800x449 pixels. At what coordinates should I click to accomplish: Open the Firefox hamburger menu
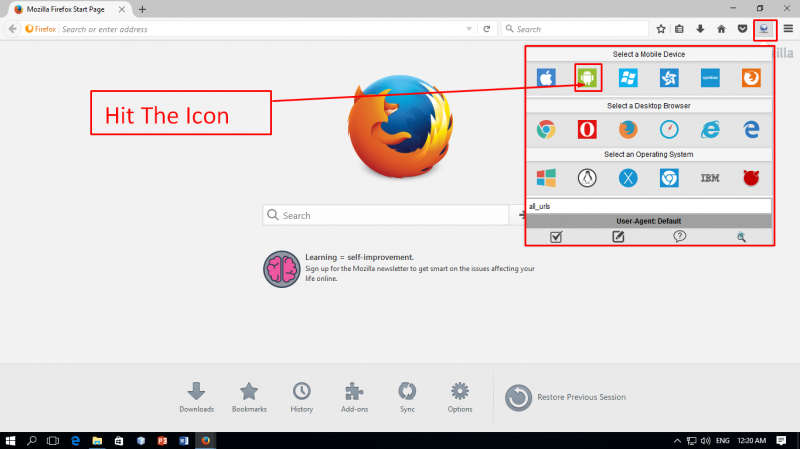point(788,29)
